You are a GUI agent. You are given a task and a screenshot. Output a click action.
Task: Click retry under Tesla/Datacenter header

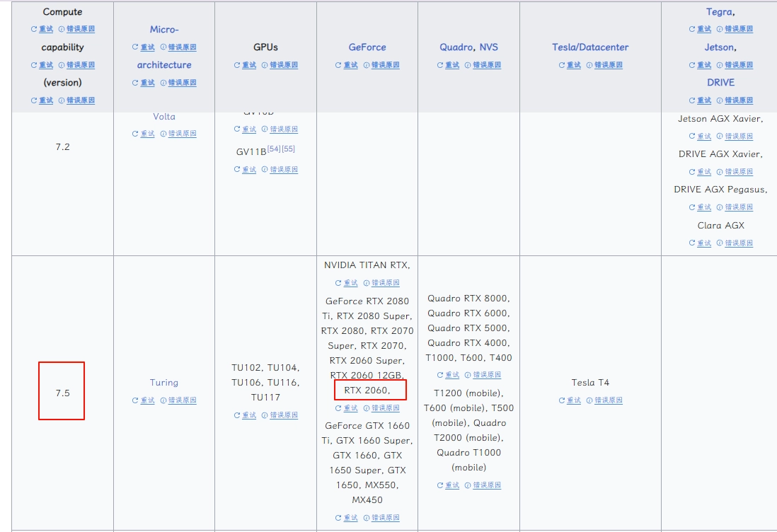pyautogui.click(x=570, y=65)
